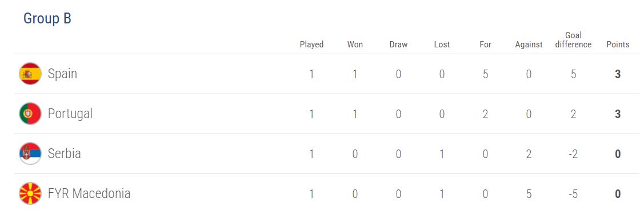Click the Played column header
644x214 pixels.
tap(312, 45)
